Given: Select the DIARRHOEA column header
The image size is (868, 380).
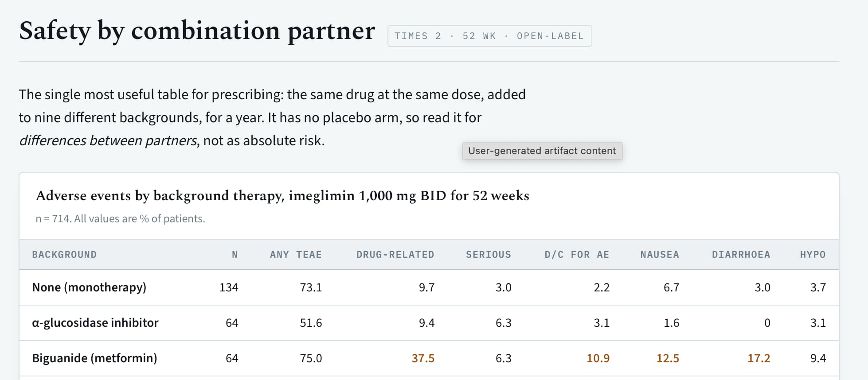Looking at the screenshot, I should click(741, 255).
